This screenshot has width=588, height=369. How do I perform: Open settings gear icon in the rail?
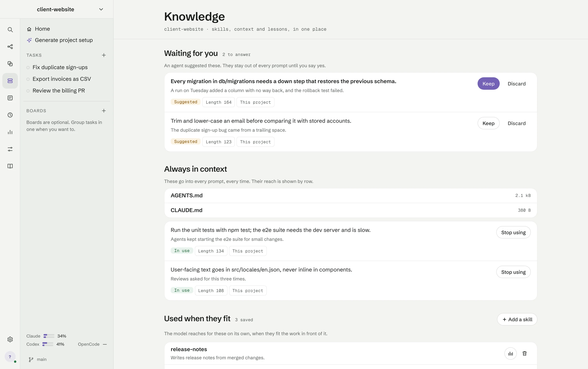click(10, 339)
